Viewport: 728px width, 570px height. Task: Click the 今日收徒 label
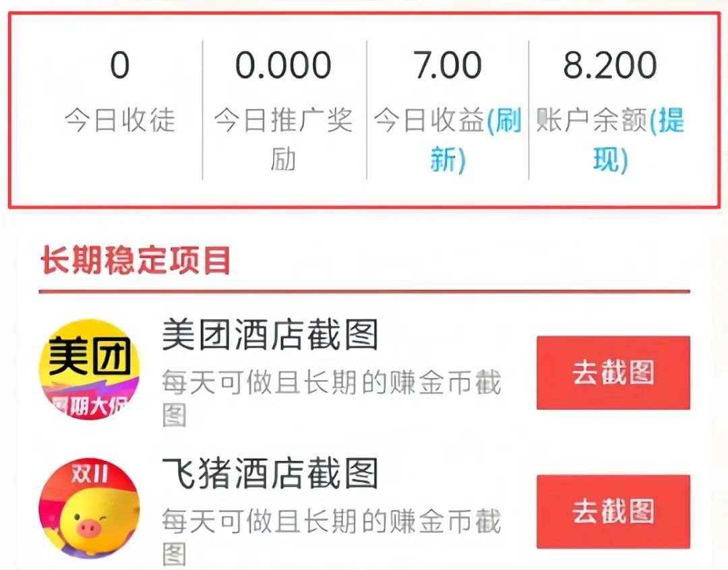pyautogui.click(x=120, y=120)
